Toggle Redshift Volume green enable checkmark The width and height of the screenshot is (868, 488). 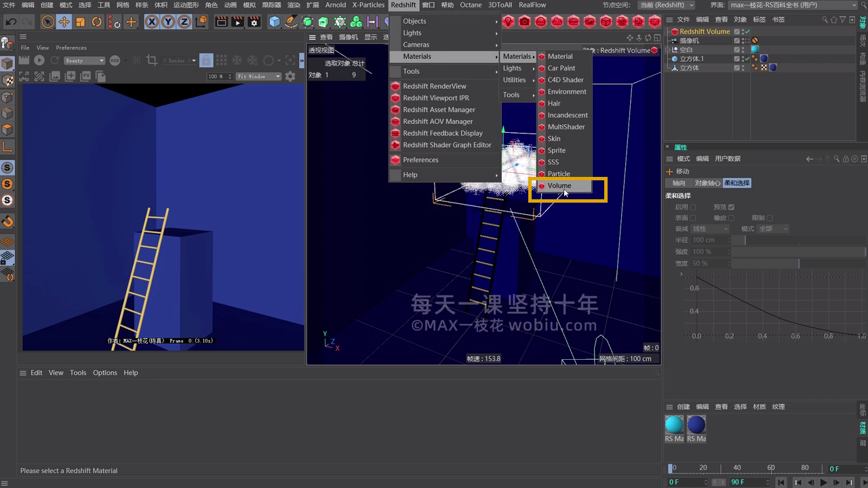pos(747,31)
